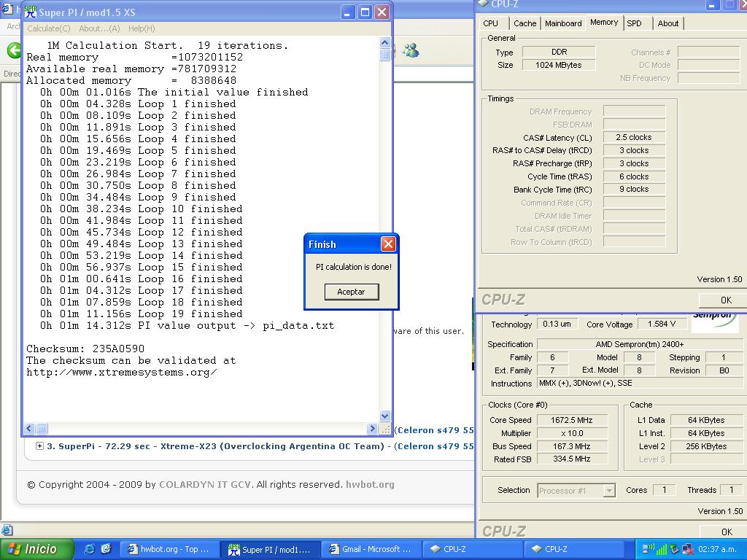Click Aceptar in the Finish dialog
Image resolution: width=747 pixels, height=560 pixels.
(352, 292)
